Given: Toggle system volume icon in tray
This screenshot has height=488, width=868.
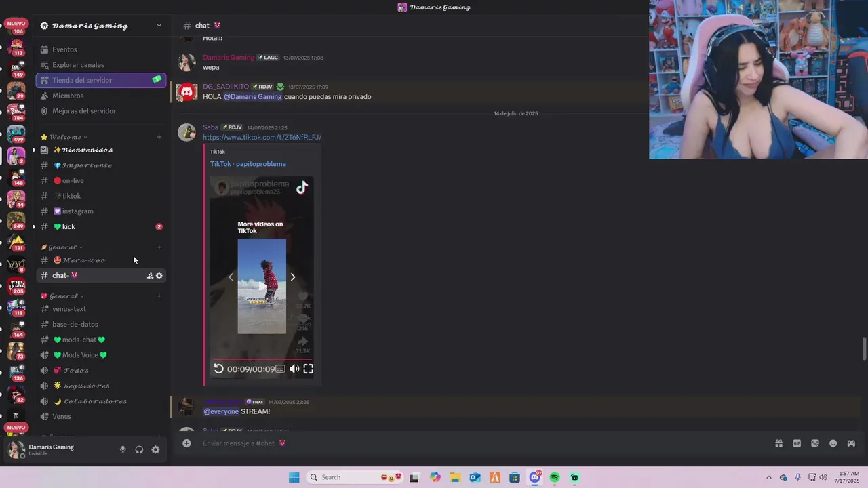Looking at the screenshot, I should click(x=823, y=477).
